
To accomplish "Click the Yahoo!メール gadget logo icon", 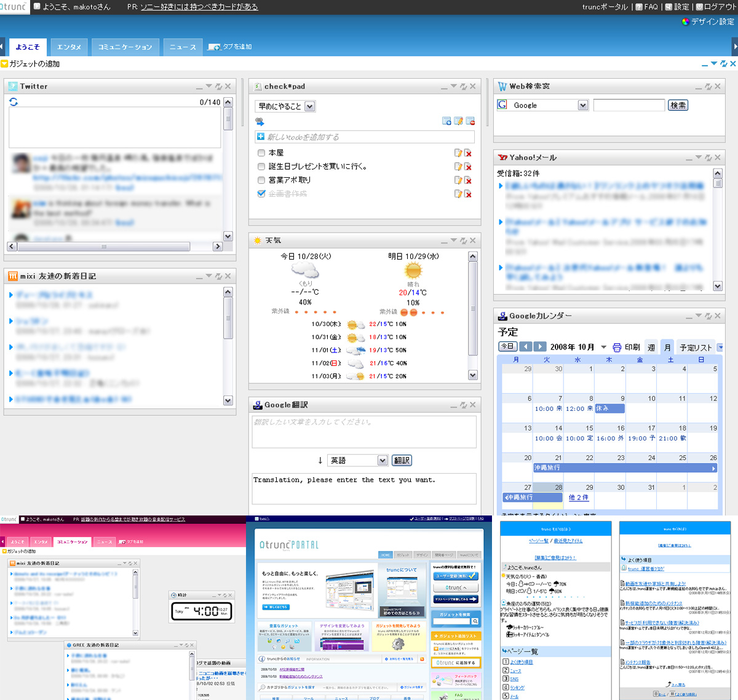I will pyautogui.click(x=502, y=157).
